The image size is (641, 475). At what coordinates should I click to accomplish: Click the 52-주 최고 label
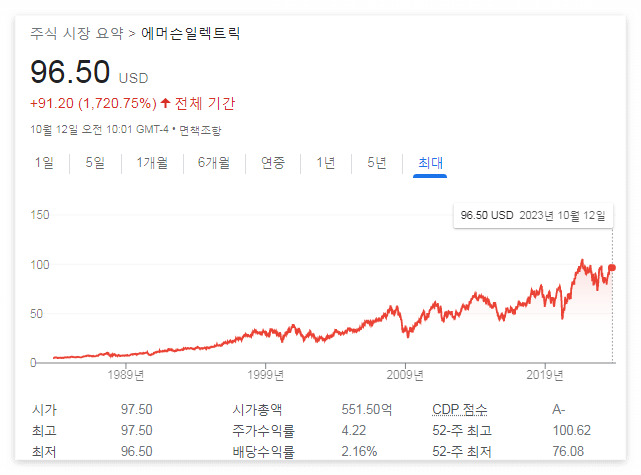point(462,430)
